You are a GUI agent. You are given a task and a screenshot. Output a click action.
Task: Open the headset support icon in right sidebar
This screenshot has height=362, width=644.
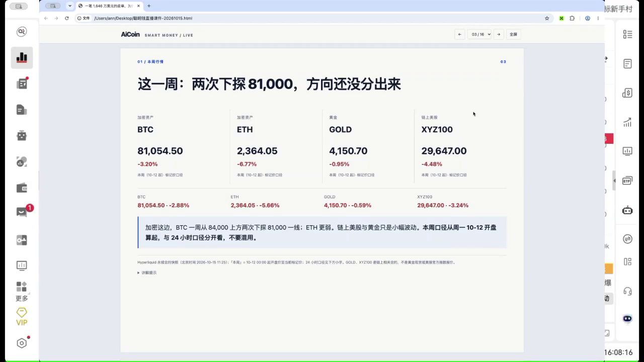627,291
